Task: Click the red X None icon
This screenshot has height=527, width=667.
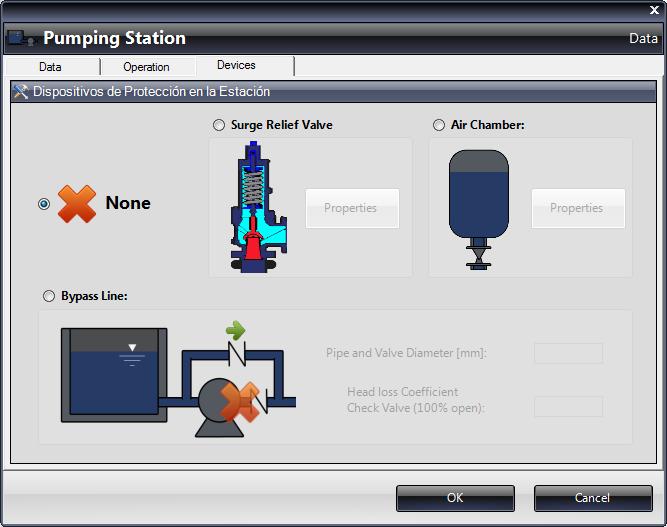Action: click(77, 204)
